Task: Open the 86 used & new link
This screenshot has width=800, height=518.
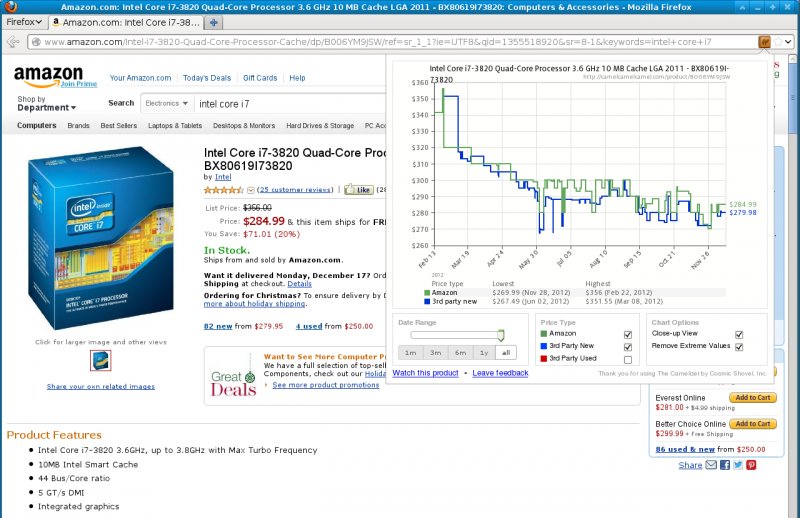Action: pos(685,449)
